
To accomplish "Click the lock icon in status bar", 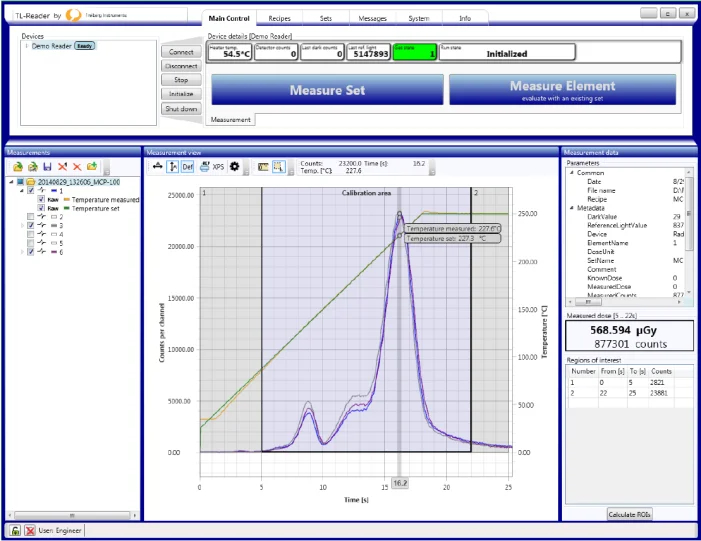I will coord(15,530).
